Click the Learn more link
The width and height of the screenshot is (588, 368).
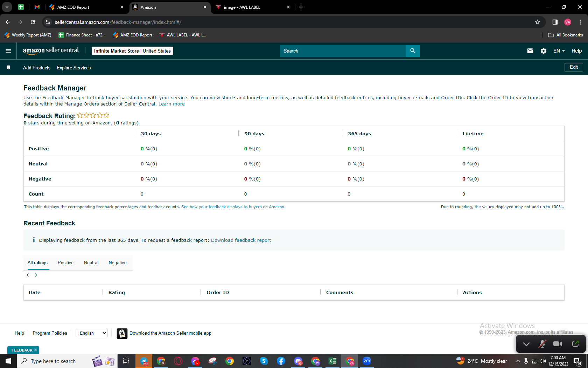point(171,104)
